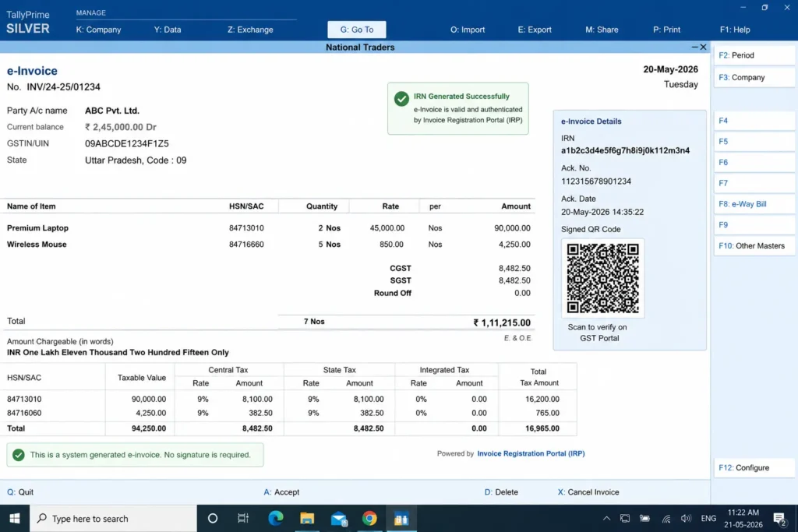Click X: Cancel Invoice
This screenshot has width=798, height=532.
(588, 491)
